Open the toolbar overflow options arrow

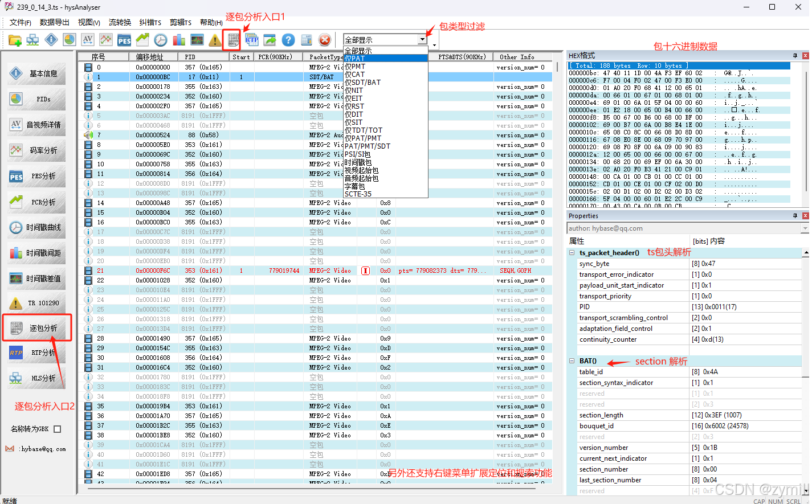click(434, 45)
